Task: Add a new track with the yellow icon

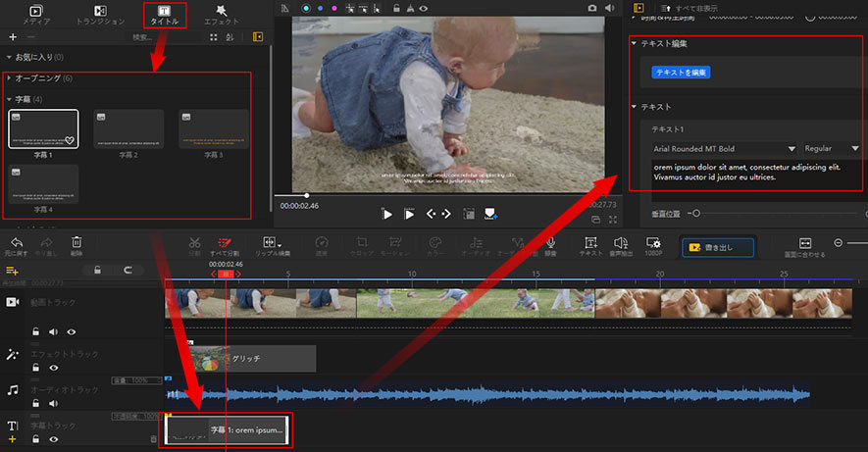Action: [x=12, y=271]
